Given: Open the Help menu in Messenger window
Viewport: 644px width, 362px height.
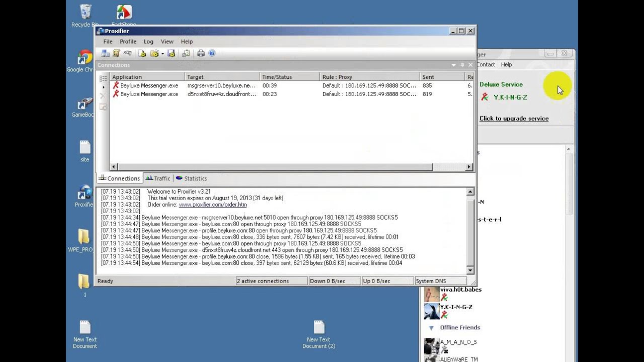Looking at the screenshot, I should [x=506, y=64].
